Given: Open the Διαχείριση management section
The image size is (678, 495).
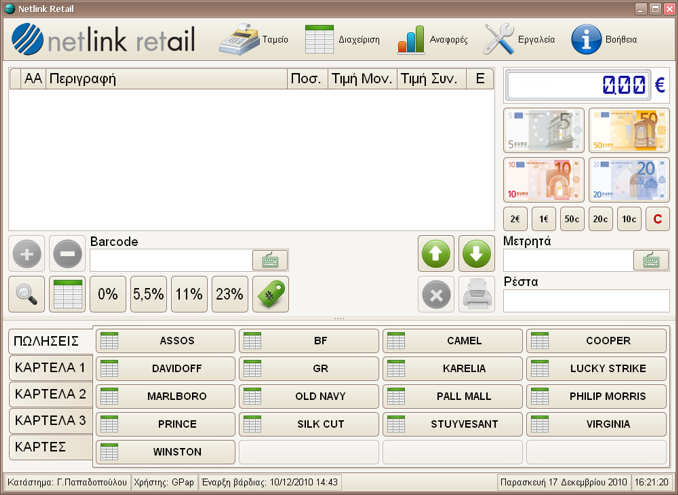Looking at the screenshot, I should point(342,39).
